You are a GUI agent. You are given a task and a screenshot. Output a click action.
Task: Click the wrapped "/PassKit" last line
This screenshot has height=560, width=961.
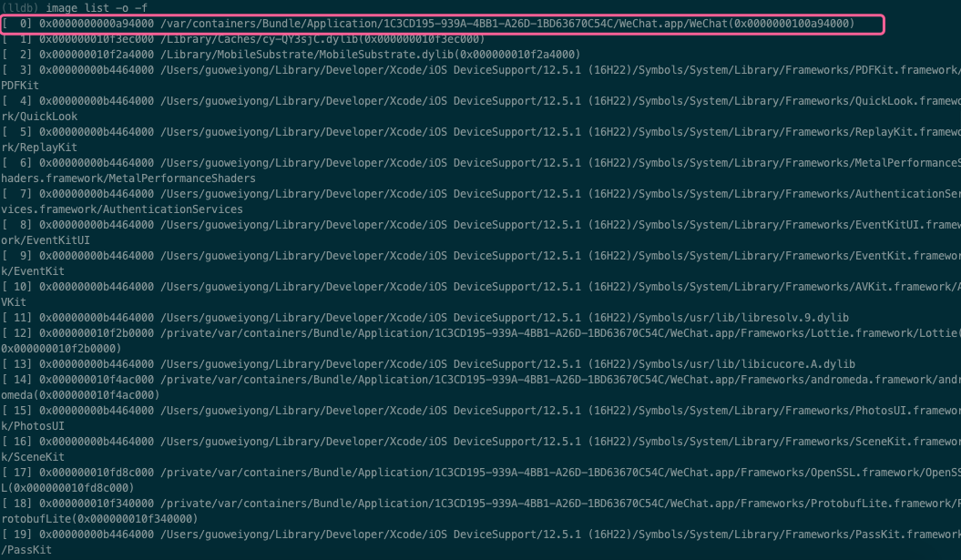tap(26, 550)
